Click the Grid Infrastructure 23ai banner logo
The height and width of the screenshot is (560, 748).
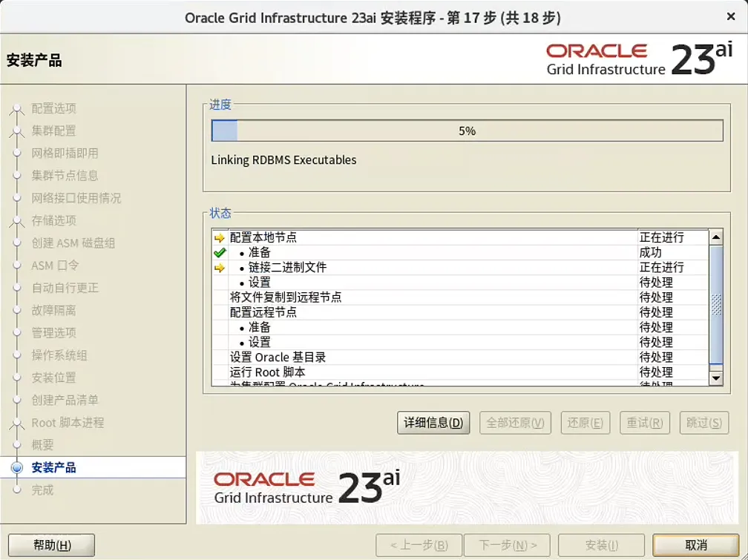pyautogui.click(x=297, y=486)
